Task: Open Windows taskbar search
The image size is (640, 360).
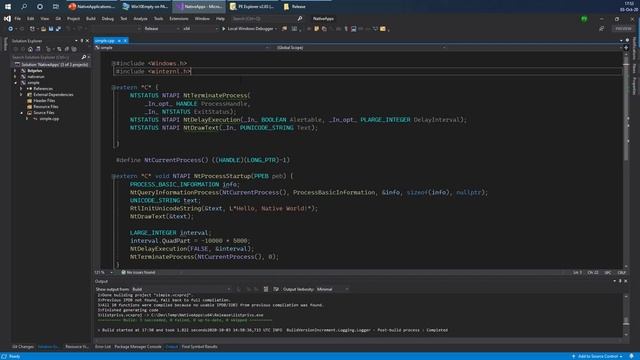Action: coord(24,7)
